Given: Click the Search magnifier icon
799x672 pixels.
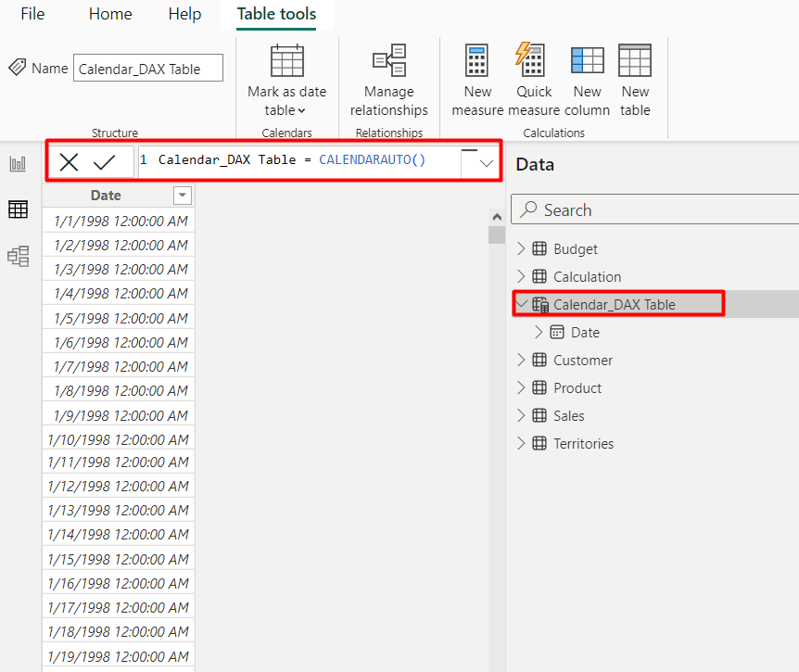Looking at the screenshot, I should (528, 209).
